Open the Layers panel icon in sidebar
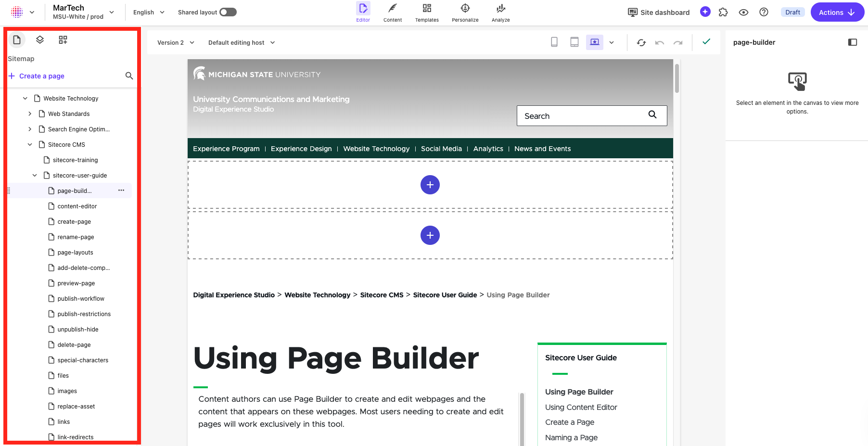868x446 pixels. click(x=40, y=39)
